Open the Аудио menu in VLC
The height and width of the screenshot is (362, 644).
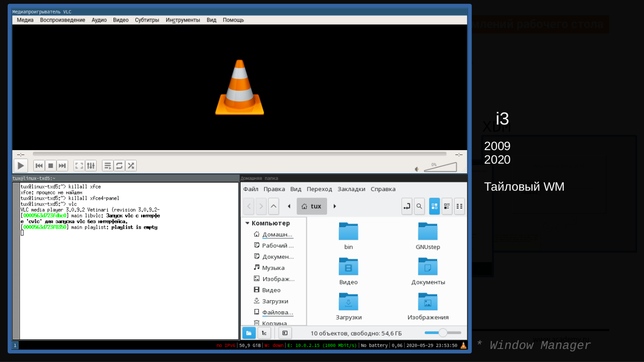99,20
